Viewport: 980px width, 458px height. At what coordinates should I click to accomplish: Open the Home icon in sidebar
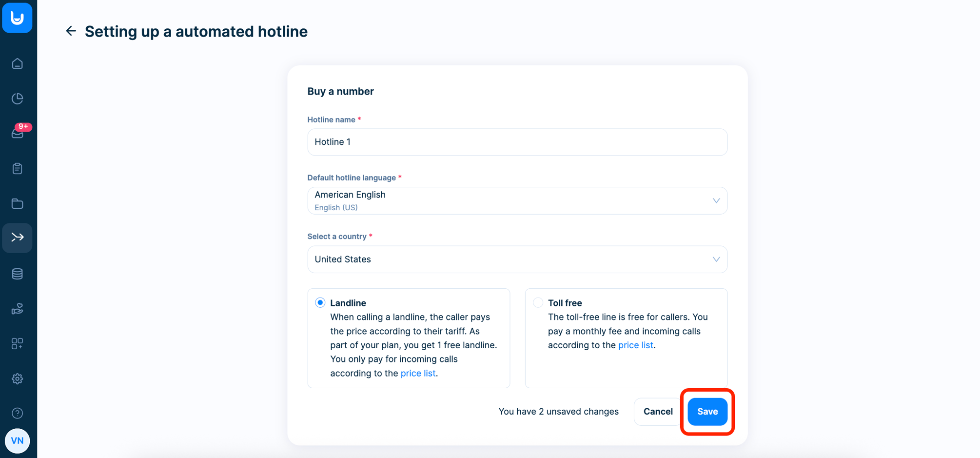(17, 64)
